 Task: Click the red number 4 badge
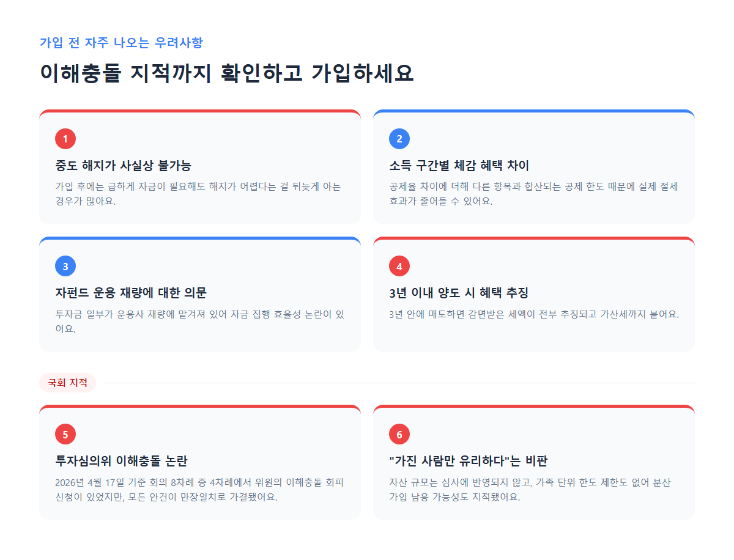tap(399, 266)
